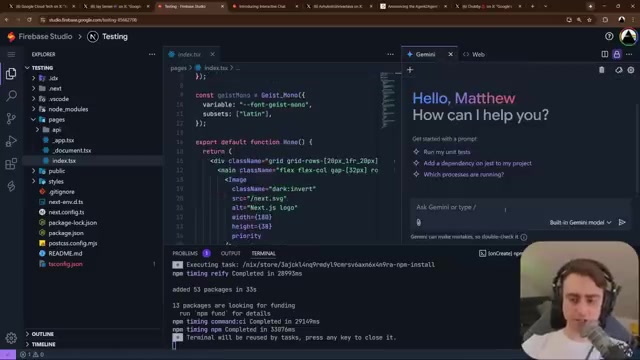Click 'Which processes are running?' prompt
640x360 pixels.
coord(464,174)
